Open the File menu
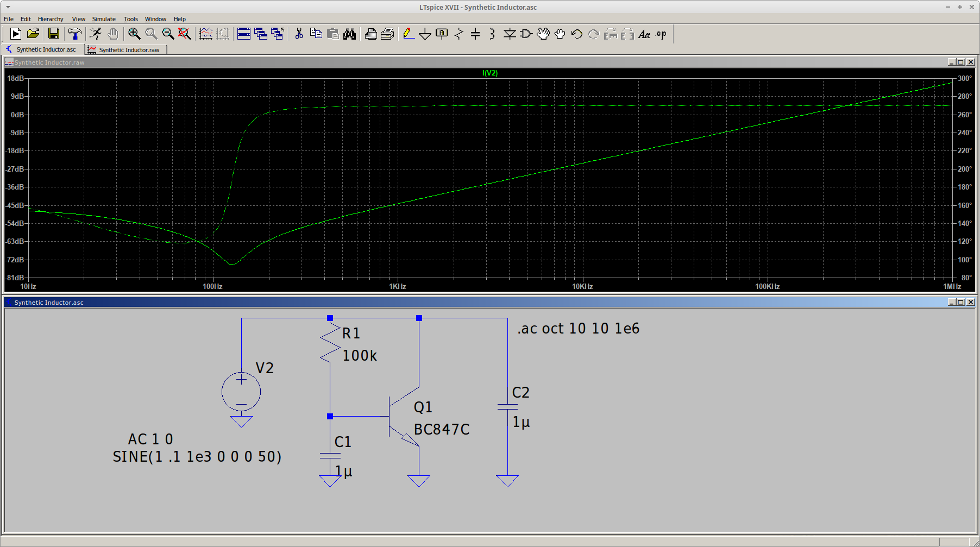 point(9,19)
